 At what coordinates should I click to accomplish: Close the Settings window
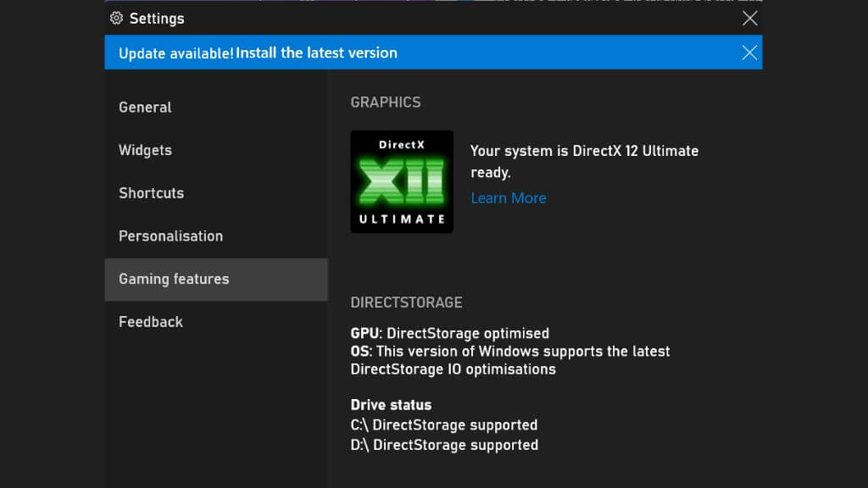click(x=749, y=18)
